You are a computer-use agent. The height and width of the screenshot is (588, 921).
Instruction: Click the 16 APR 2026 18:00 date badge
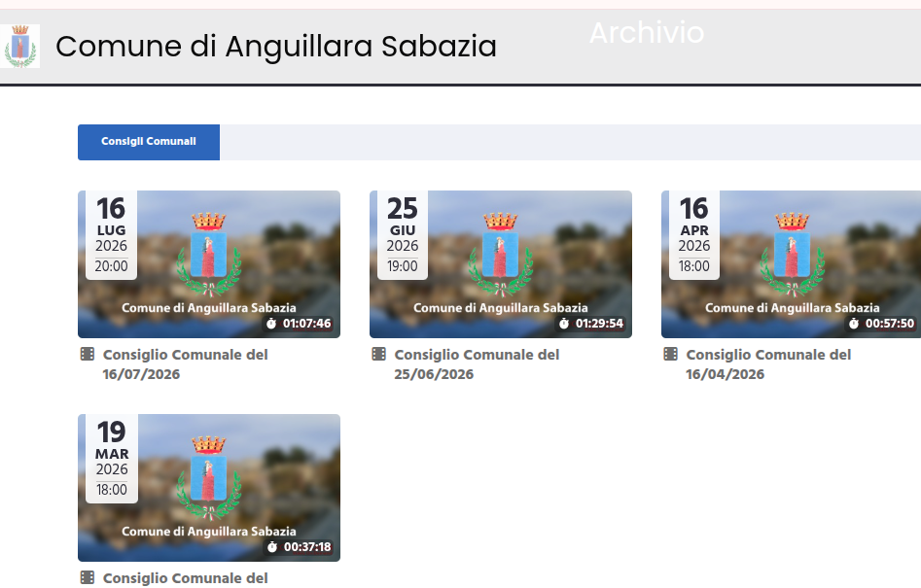694,235
